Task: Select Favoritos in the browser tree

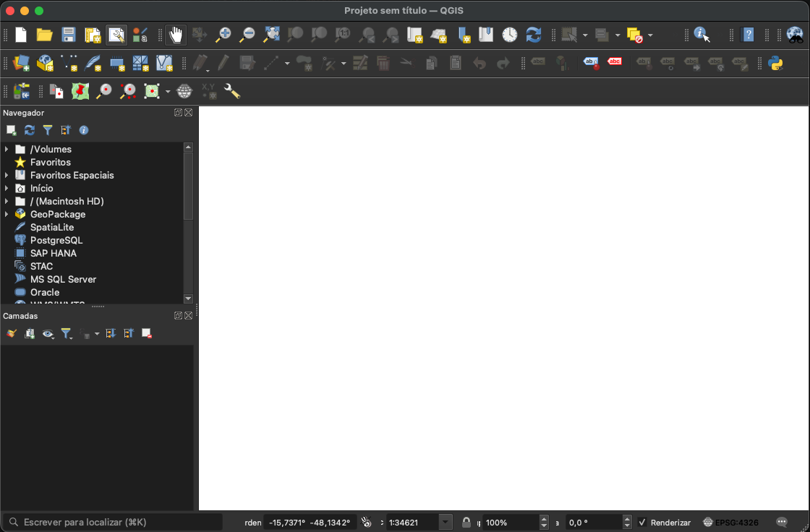Action: tap(50, 162)
